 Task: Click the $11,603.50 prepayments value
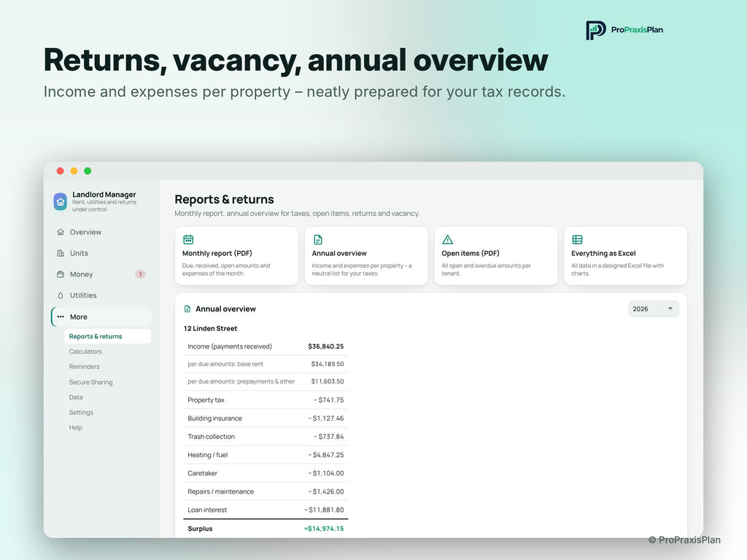click(328, 381)
